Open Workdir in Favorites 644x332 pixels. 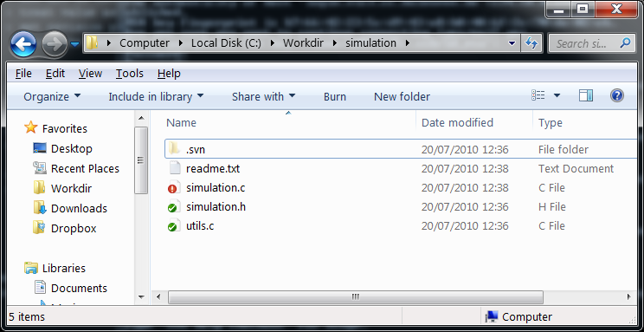(71, 188)
